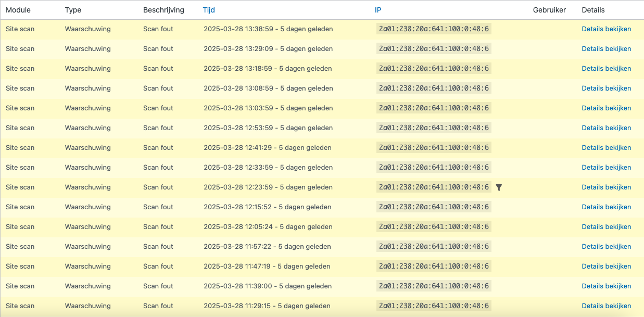
Task: Select the IP address on the 12:15:52 row
Action: (434, 207)
